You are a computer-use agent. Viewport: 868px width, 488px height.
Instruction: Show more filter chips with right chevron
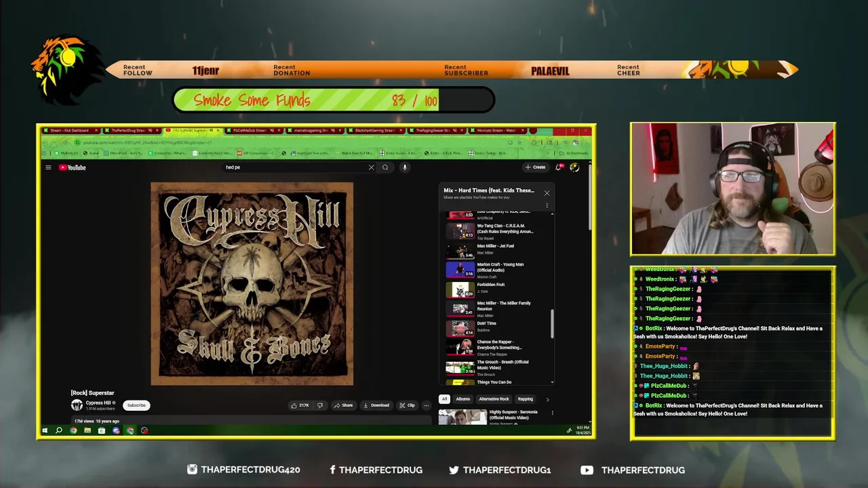[547, 399]
